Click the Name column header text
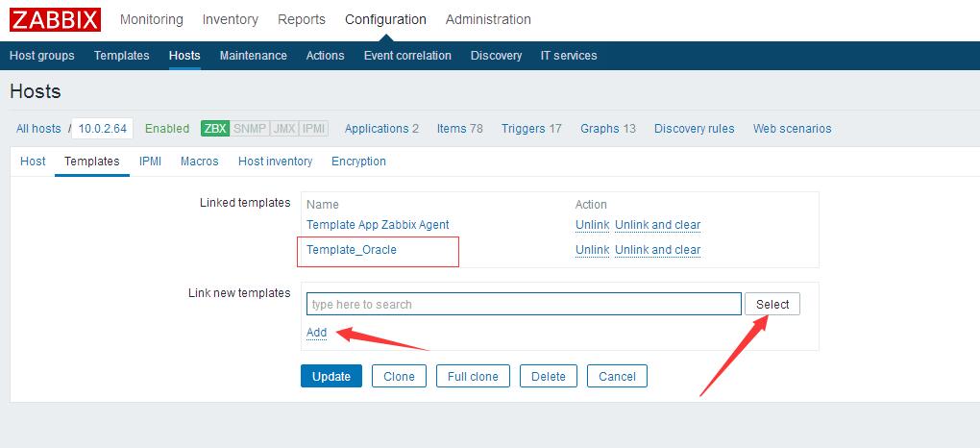 [323, 205]
